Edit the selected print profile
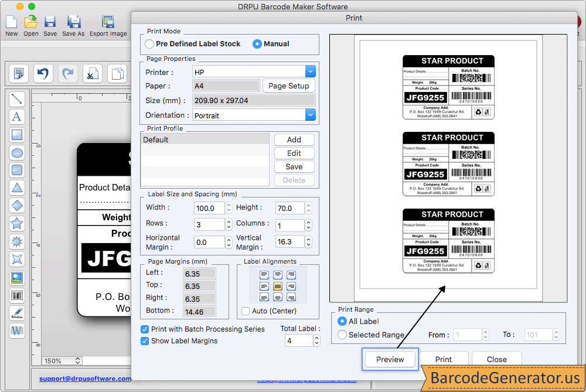 [294, 153]
